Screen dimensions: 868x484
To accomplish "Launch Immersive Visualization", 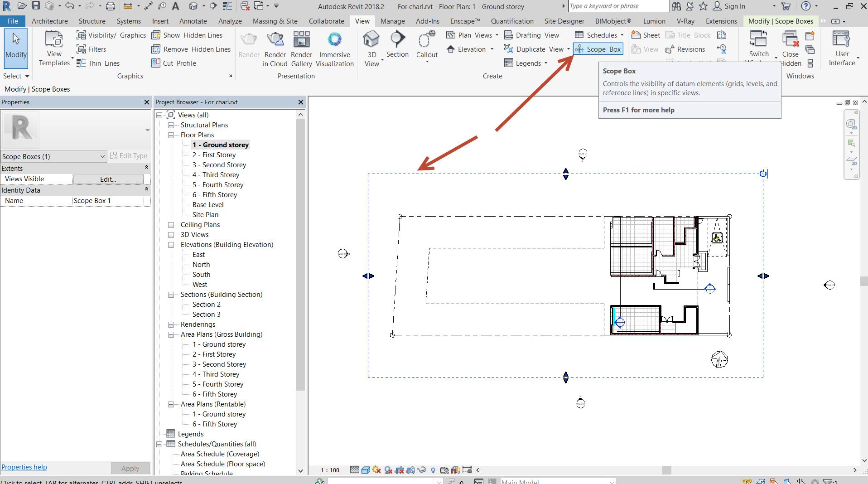I will click(335, 49).
